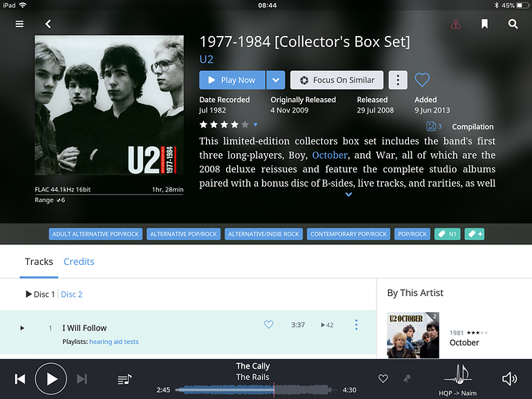Click the 42 play count indicator
The width and height of the screenshot is (532, 399).
(327, 325)
